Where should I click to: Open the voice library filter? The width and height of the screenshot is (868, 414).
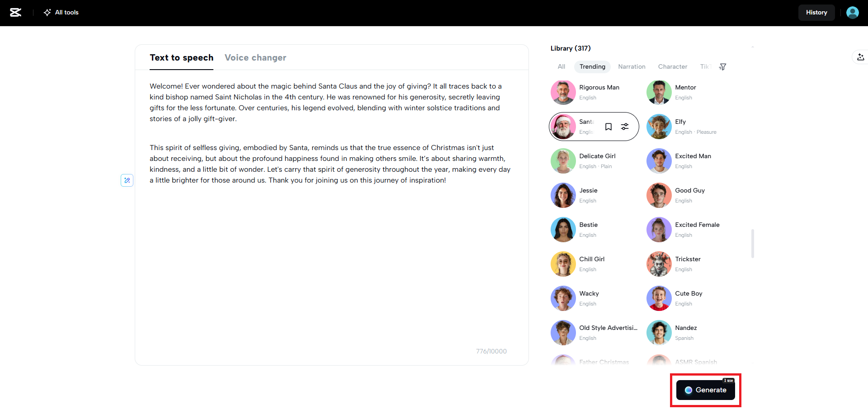723,67
